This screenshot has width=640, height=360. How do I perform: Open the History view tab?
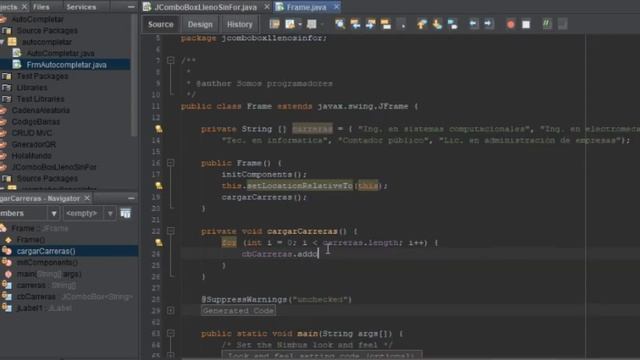coord(240,24)
